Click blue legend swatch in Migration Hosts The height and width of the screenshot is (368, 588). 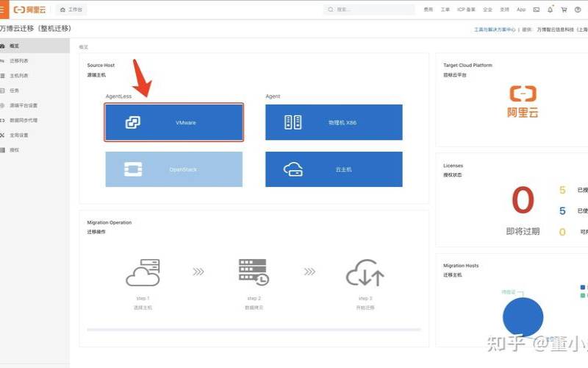coord(582,287)
